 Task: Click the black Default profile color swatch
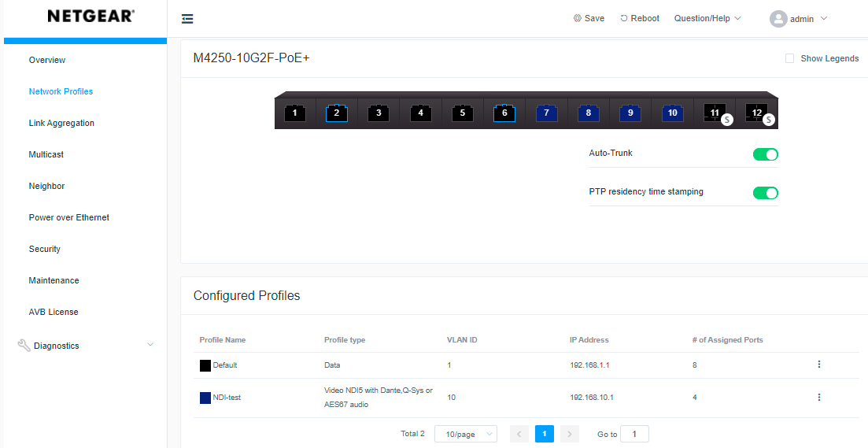pos(205,365)
